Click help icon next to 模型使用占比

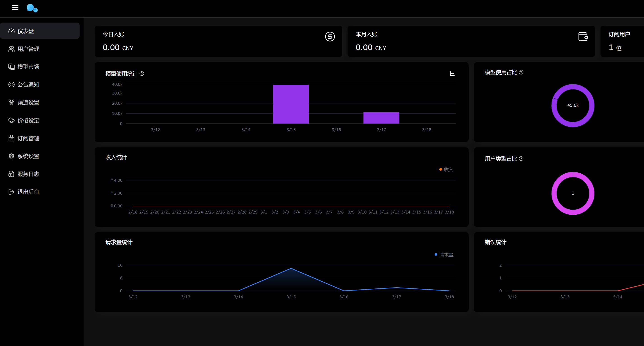[521, 72]
